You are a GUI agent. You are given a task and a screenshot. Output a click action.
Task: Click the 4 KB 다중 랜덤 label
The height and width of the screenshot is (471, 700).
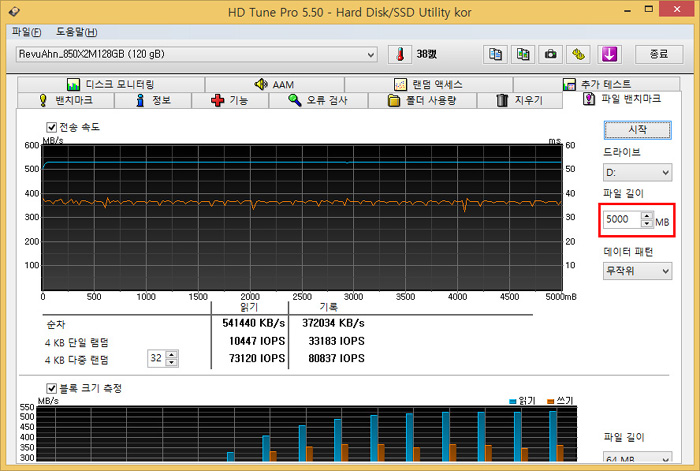pyautogui.click(x=76, y=360)
